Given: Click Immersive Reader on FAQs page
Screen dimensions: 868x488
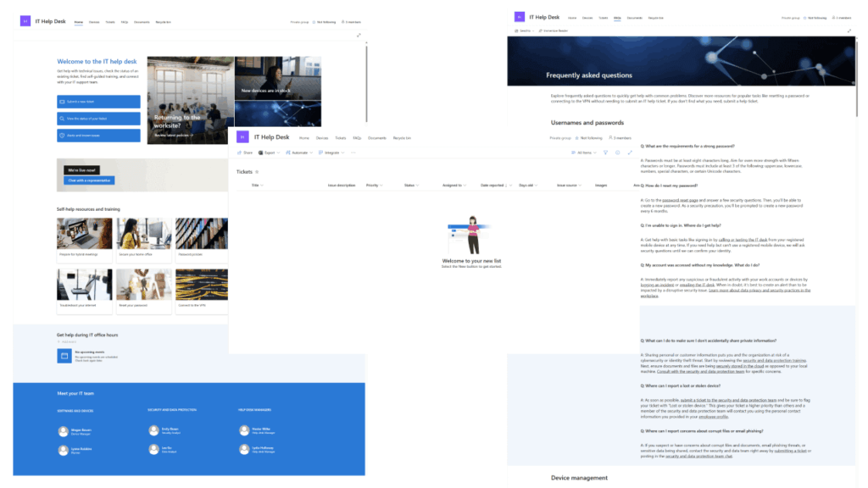Looking at the screenshot, I should coord(553,31).
